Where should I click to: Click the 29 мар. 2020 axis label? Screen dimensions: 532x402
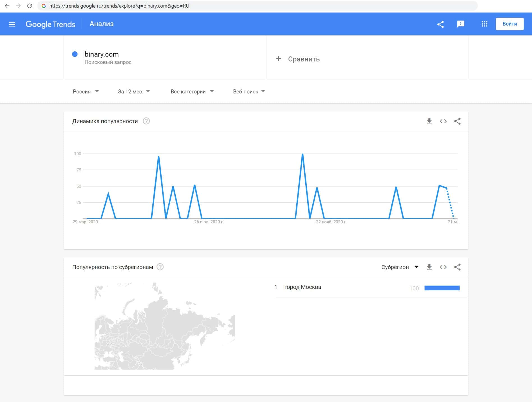[86, 222]
